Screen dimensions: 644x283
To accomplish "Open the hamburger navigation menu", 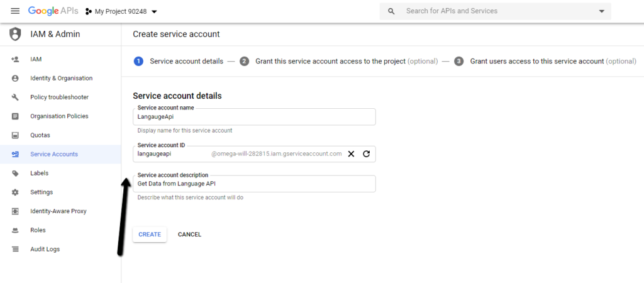I will tap(15, 11).
